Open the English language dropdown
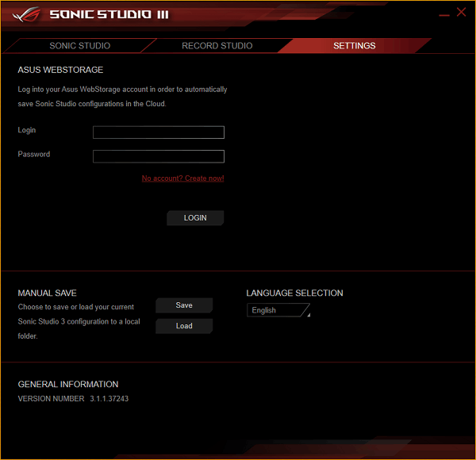The width and height of the screenshot is (476, 460). (x=278, y=310)
